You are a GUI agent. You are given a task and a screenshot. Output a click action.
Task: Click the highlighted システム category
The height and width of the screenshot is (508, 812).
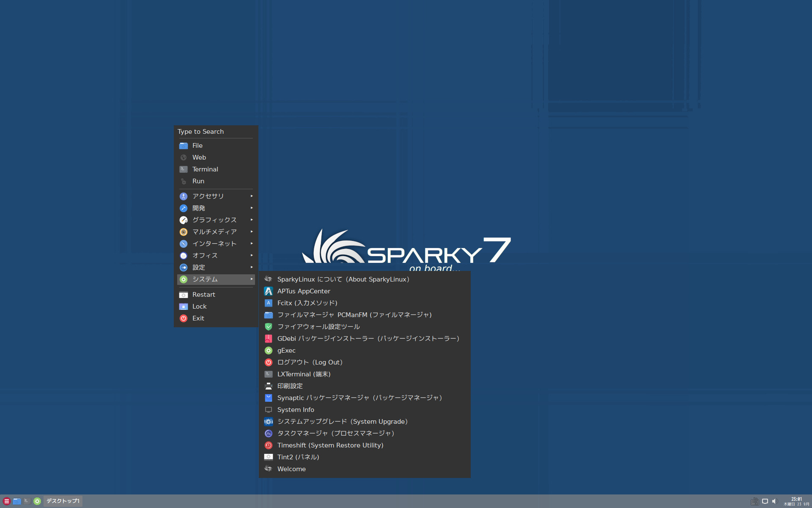(x=216, y=279)
